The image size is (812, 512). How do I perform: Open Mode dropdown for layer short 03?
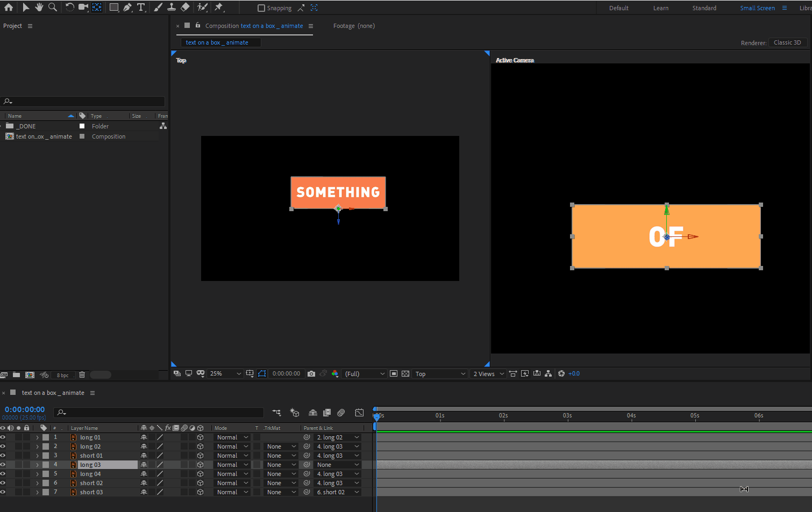click(232, 492)
